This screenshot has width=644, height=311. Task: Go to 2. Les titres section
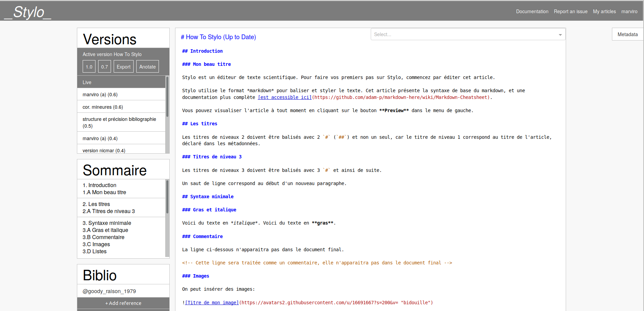pyautogui.click(x=96, y=204)
